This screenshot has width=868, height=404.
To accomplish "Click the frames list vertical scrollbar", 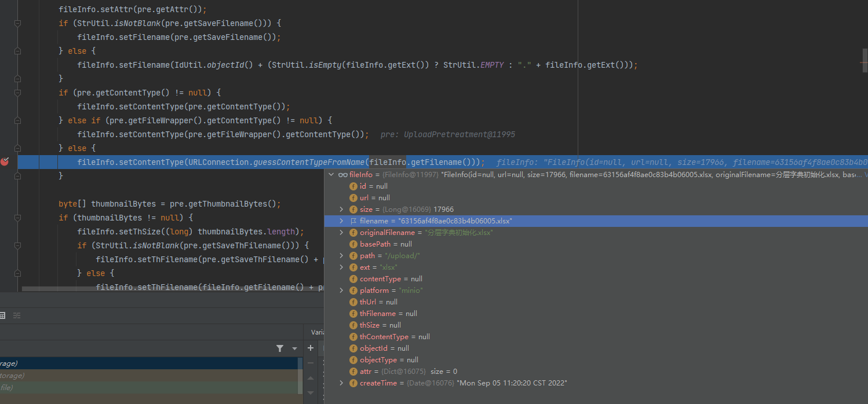I will pos(300,375).
